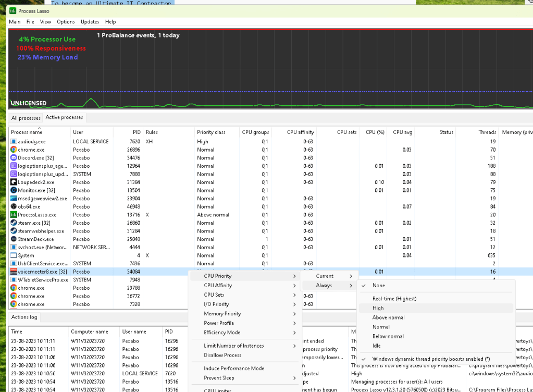
Task: Click the UsbClientService.exe icon
Action: coord(14,263)
